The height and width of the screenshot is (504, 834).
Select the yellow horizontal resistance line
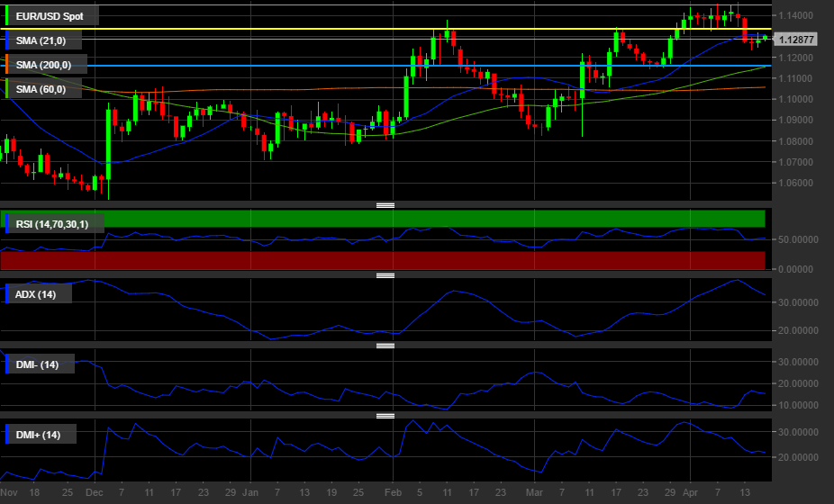[270, 29]
